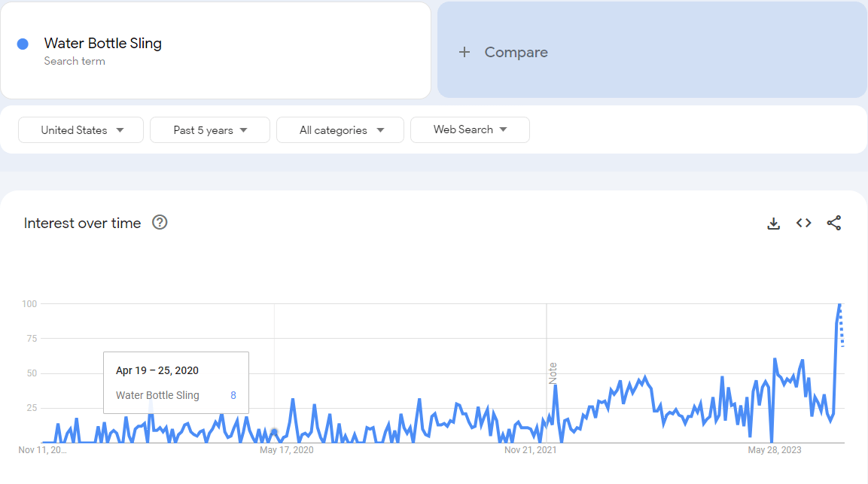Open the All categories dropdown
868x484 pixels.
pos(340,130)
